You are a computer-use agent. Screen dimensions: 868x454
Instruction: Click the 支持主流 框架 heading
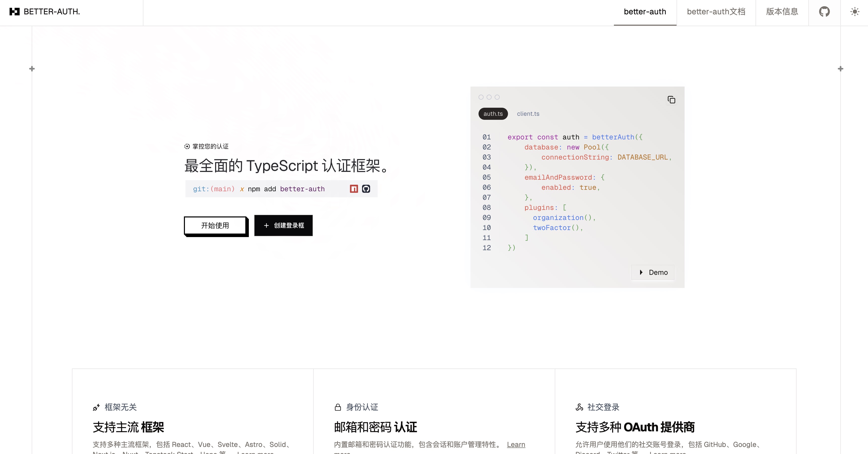point(128,427)
